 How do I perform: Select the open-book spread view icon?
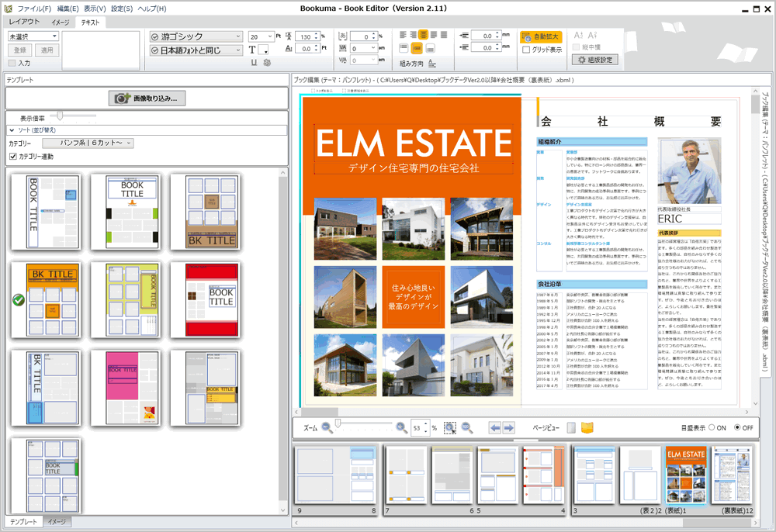tap(587, 427)
